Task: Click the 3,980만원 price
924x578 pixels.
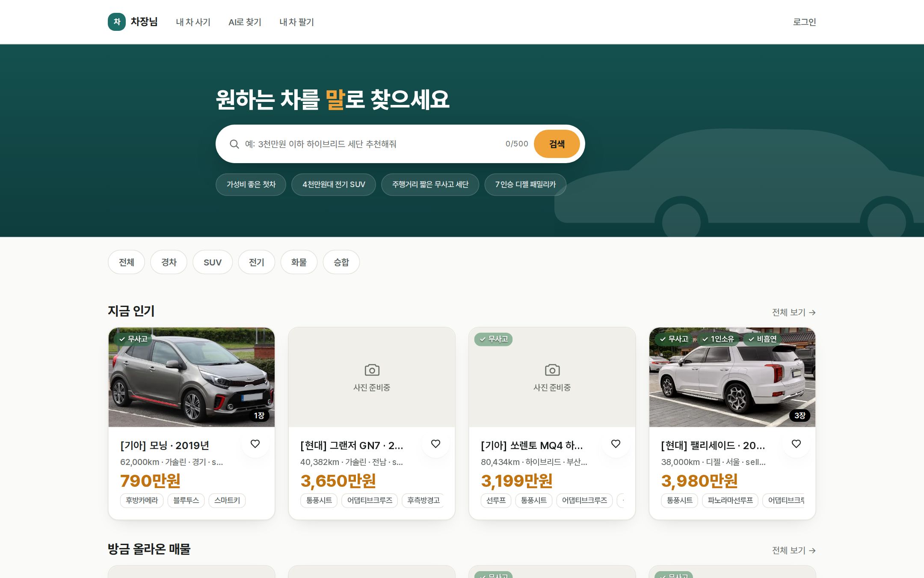Action: [699, 481]
